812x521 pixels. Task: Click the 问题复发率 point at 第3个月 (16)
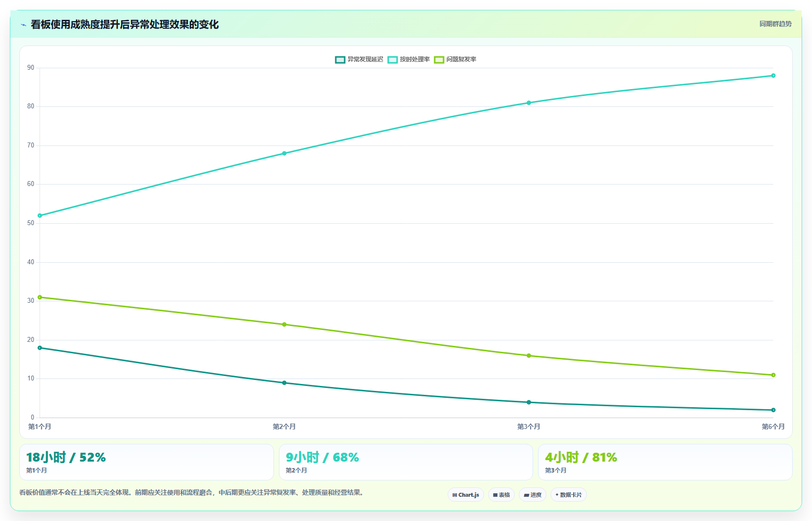(529, 356)
